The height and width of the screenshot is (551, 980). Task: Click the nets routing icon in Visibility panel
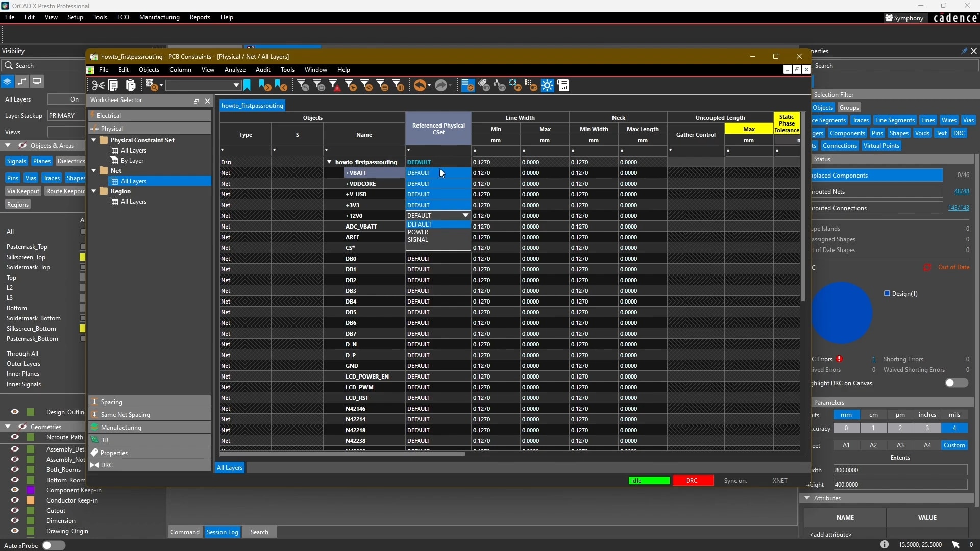[22, 82]
